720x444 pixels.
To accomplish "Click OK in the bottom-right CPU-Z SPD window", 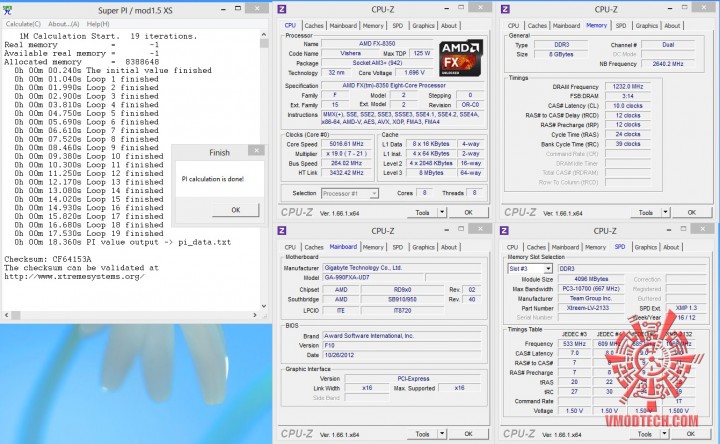I will pos(691,434).
